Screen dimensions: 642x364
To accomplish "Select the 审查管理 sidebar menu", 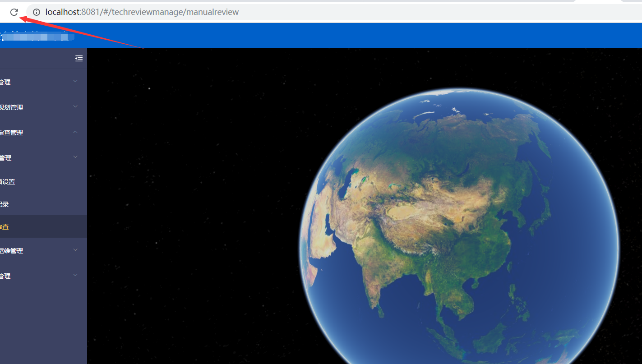I will pos(43,133).
